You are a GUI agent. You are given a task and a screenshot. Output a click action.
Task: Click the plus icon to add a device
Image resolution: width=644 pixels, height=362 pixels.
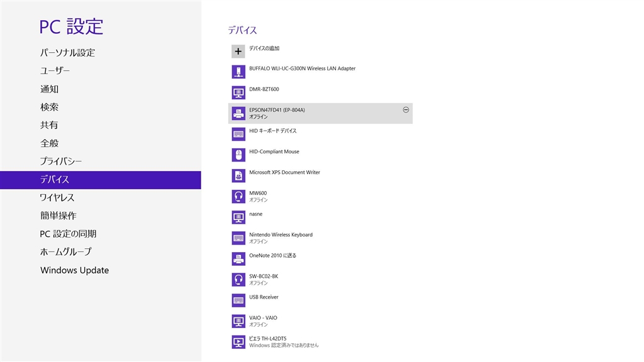238,52
